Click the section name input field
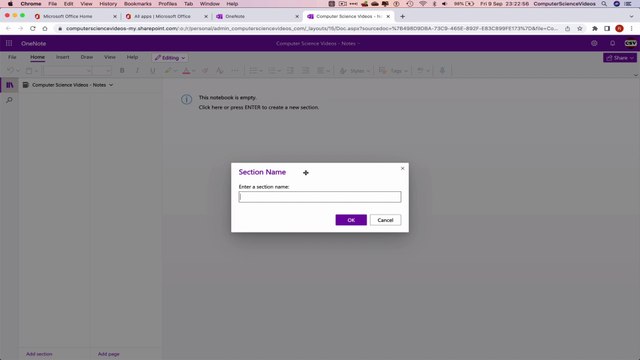 pos(320,197)
